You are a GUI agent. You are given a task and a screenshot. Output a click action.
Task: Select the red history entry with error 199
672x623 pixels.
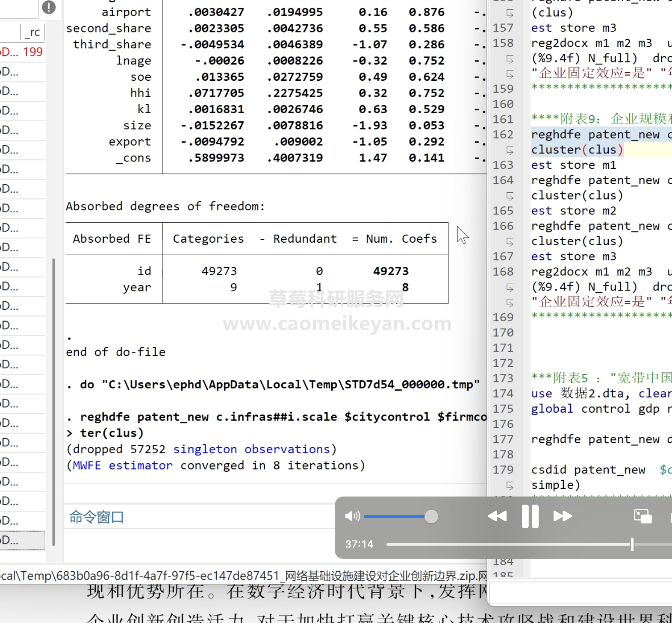22,52
